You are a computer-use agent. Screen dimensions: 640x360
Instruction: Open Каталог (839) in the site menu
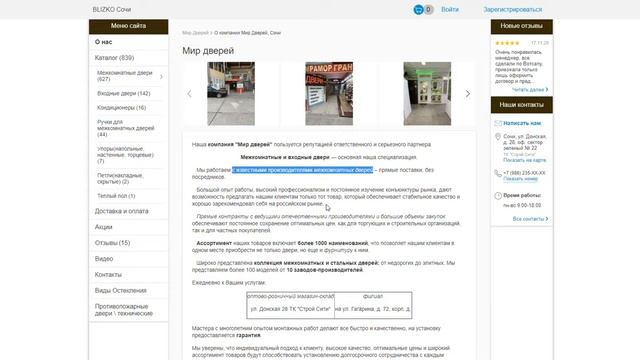pos(114,58)
